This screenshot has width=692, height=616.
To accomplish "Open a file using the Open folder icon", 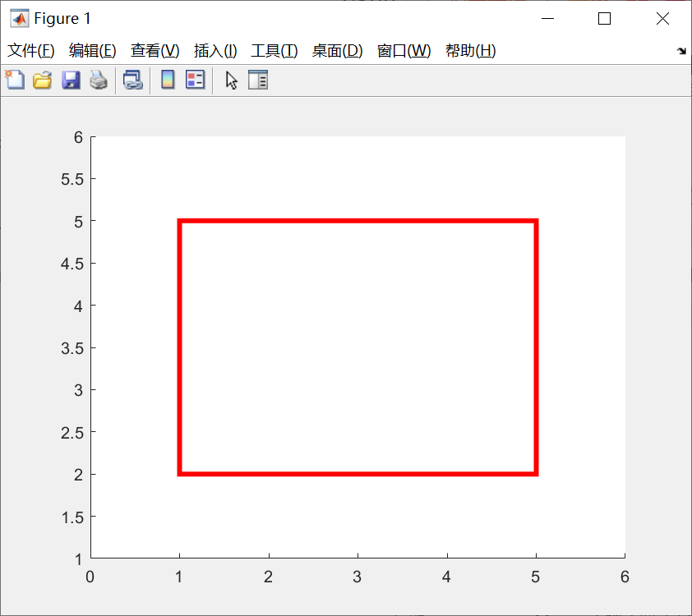I will [42, 80].
